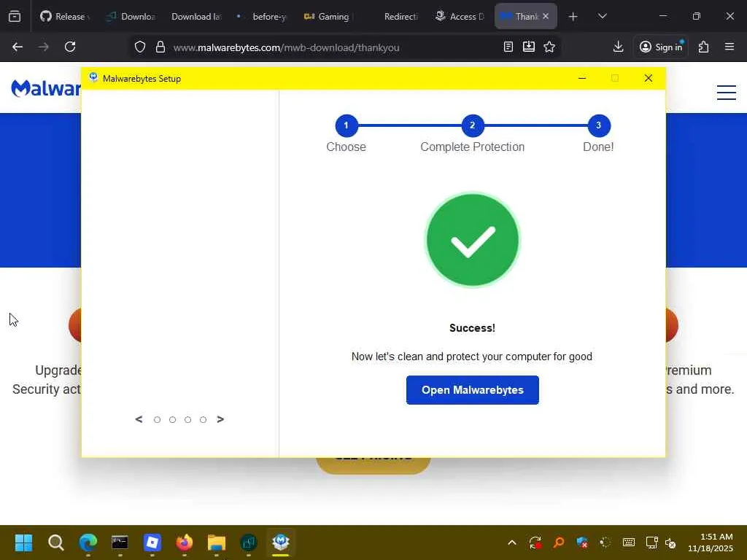Select the second carousel dot

pos(172,419)
